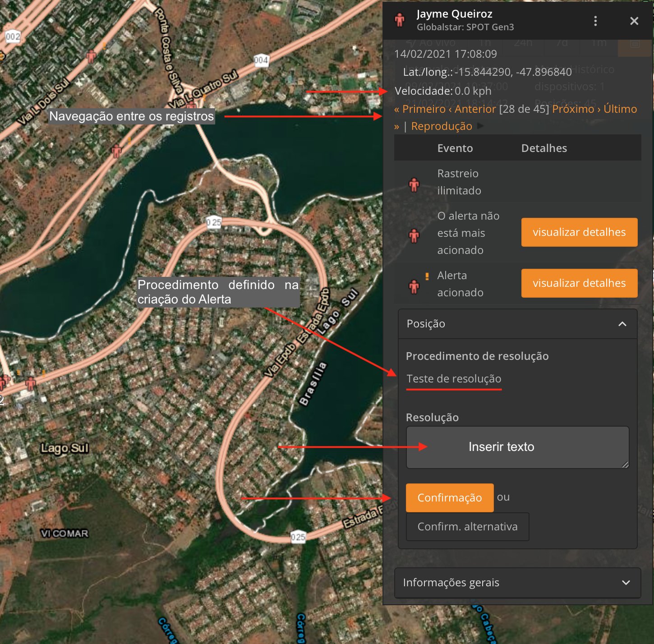Click the person marker below the 'Navegação entre os registros' label
654x644 pixels.
click(x=117, y=151)
